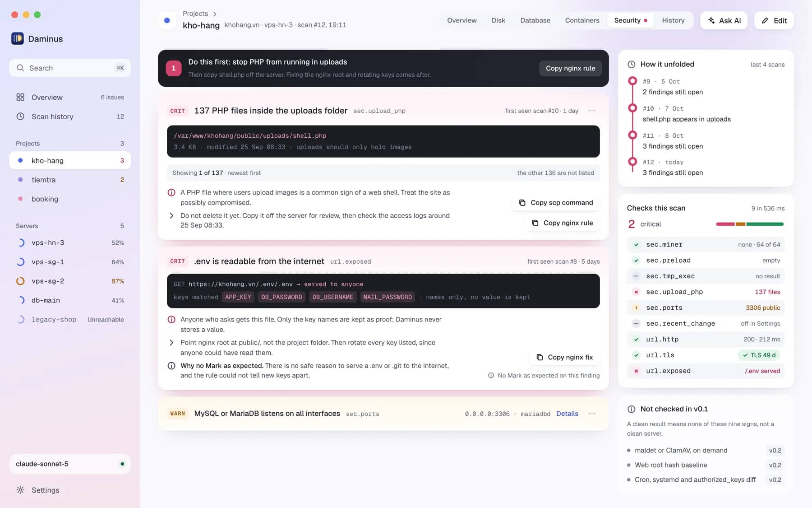
Task: Open the db-main server
Action: pos(70,300)
